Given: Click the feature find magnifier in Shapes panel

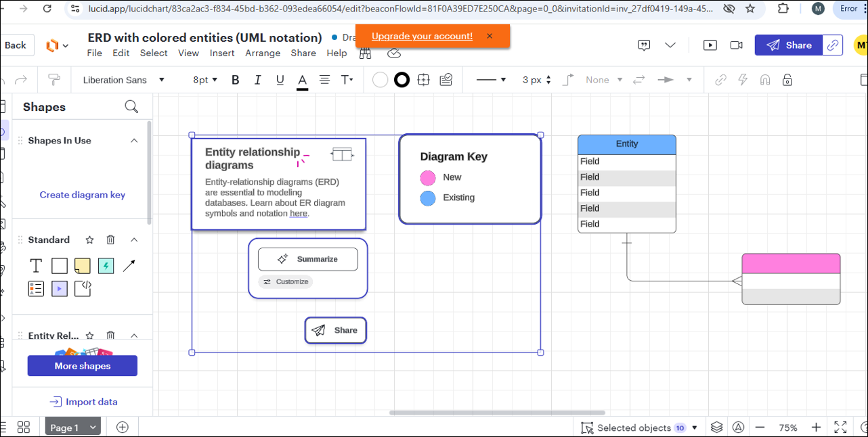Looking at the screenshot, I should 131,106.
